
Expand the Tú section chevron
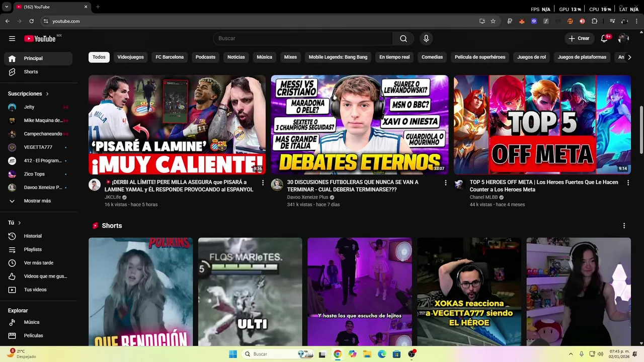[x=20, y=223]
